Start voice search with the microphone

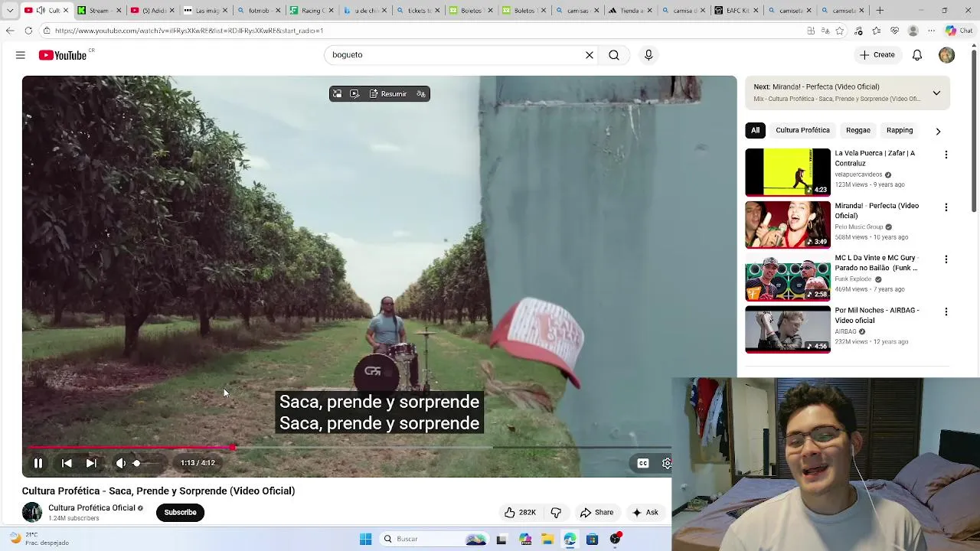pyautogui.click(x=648, y=55)
